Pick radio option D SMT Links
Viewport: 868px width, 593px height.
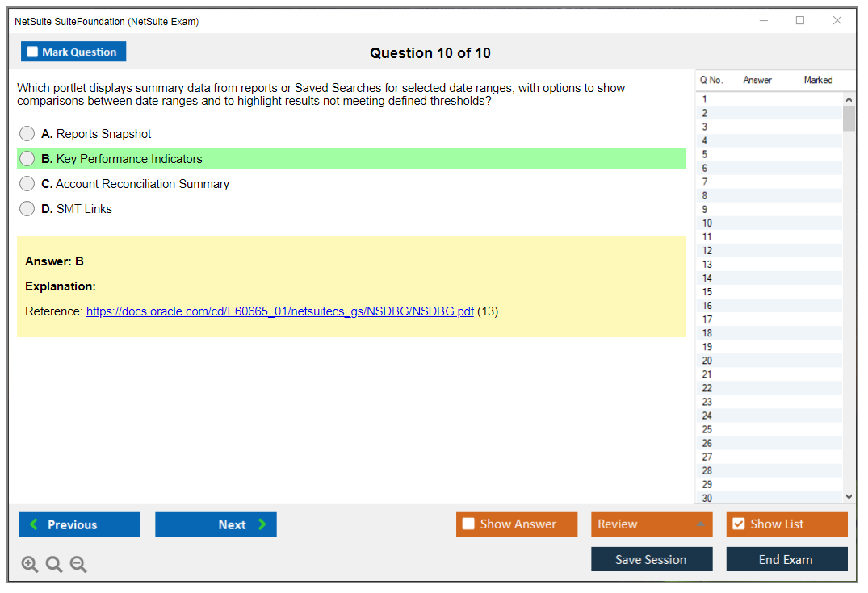(27, 208)
